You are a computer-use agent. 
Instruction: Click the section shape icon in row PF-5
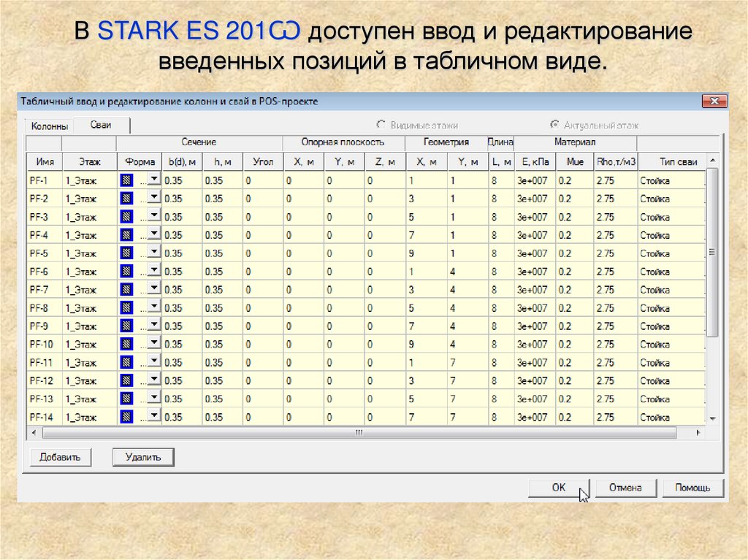click(x=126, y=253)
